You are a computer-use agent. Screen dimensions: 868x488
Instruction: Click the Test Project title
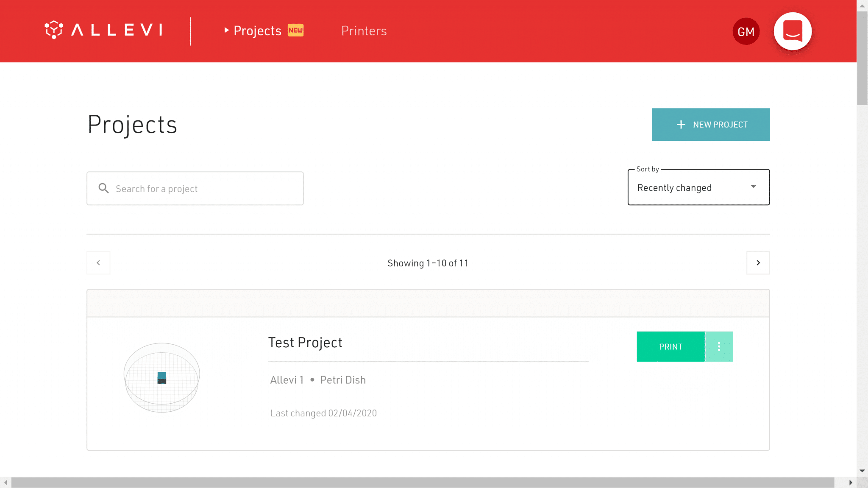(305, 343)
